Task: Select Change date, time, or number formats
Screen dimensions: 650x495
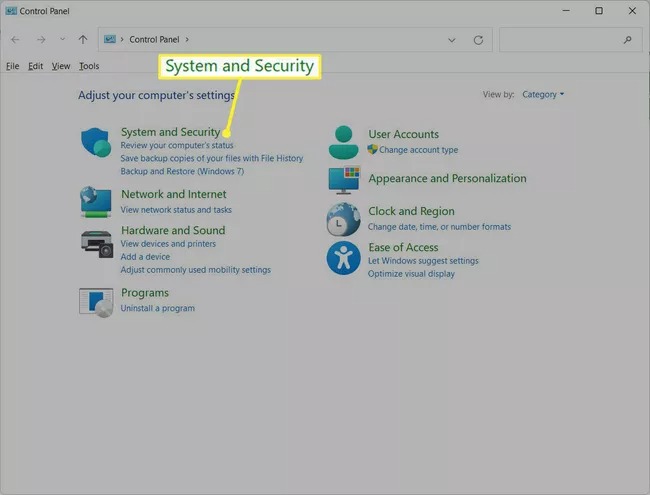Action: point(439,227)
